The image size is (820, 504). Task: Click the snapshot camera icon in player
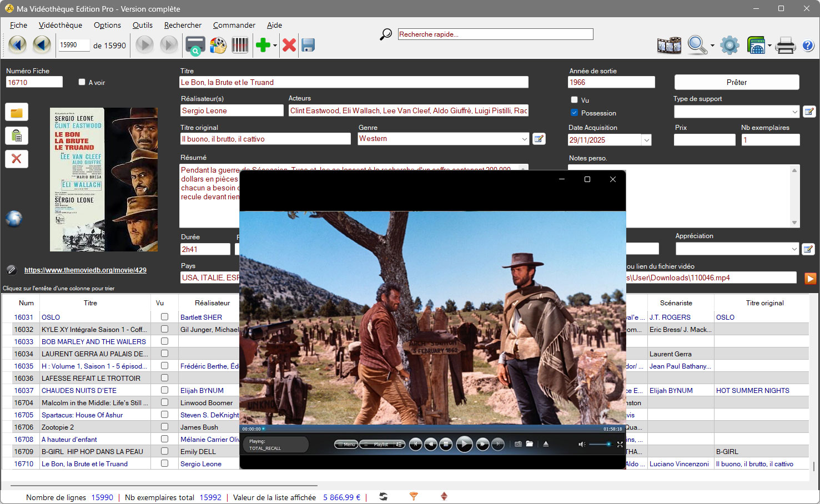[518, 444]
